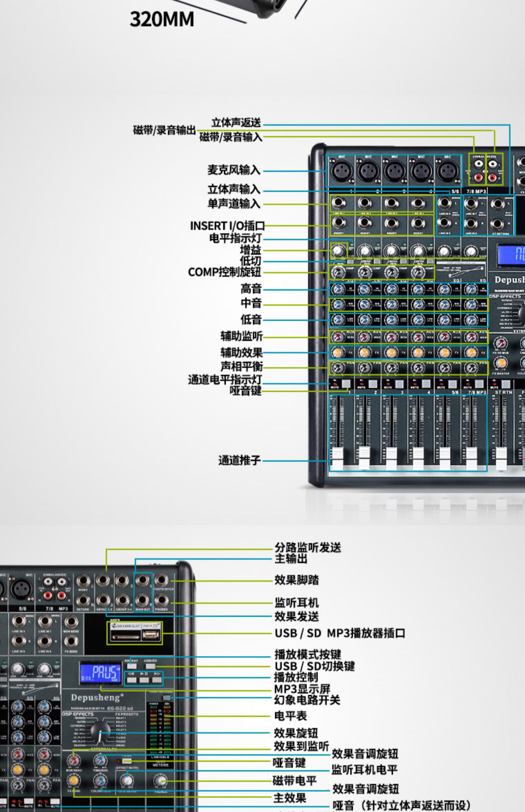Mute channel 4 on the upper mixer

point(426,384)
